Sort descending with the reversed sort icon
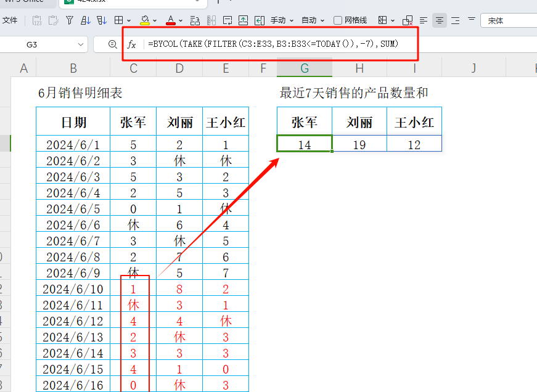 (x=102, y=20)
